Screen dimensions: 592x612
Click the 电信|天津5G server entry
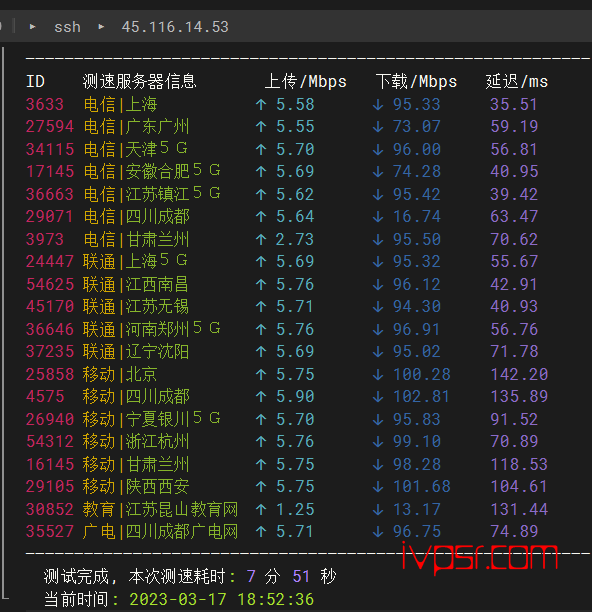[x=135, y=149]
